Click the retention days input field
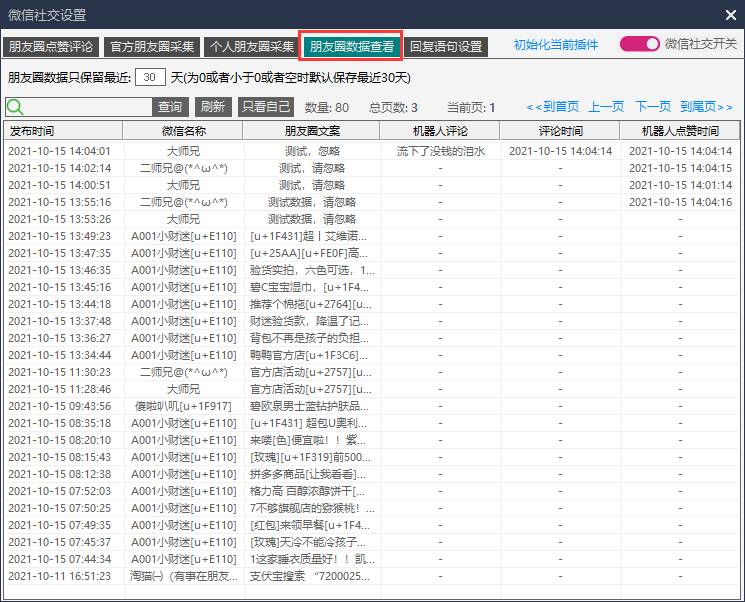This screenshot has width=745, height=602. tap(150, 77)
